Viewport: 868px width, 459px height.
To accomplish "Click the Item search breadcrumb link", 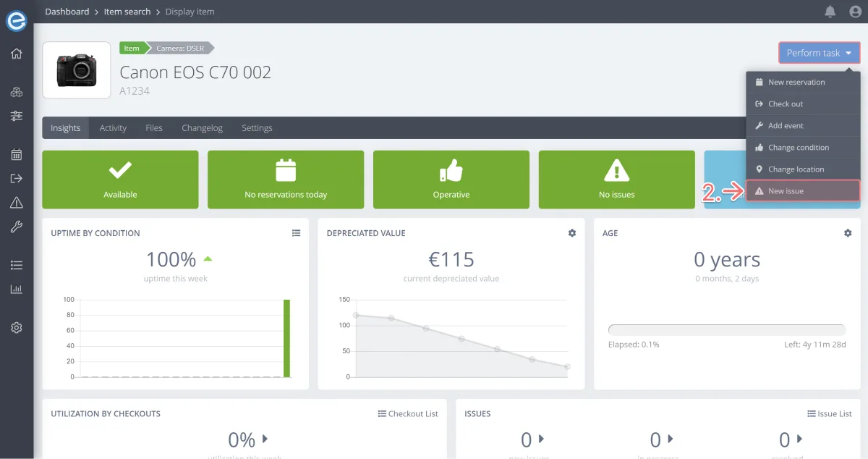I will [x=127, y=12].
